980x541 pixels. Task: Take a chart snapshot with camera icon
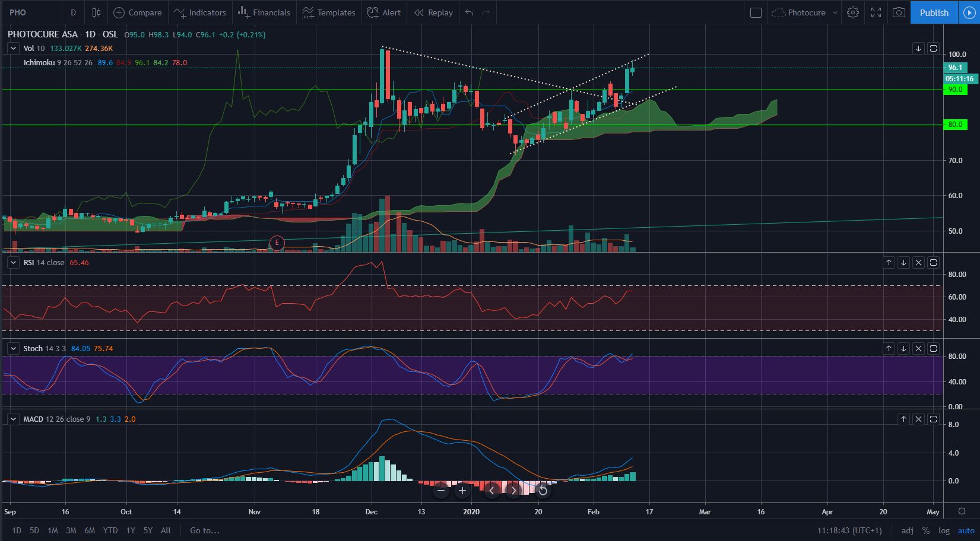click(899, 12)
